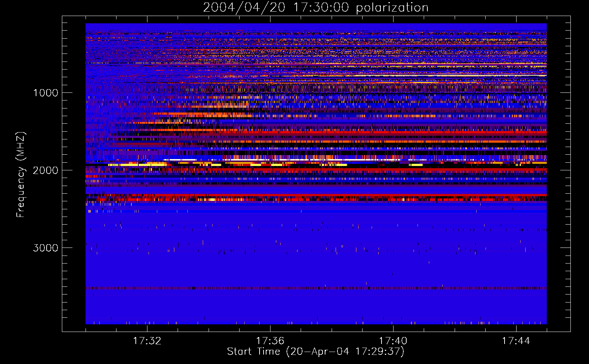
Task: Click the "3000" frequency tick label
Action: point(46,248)
